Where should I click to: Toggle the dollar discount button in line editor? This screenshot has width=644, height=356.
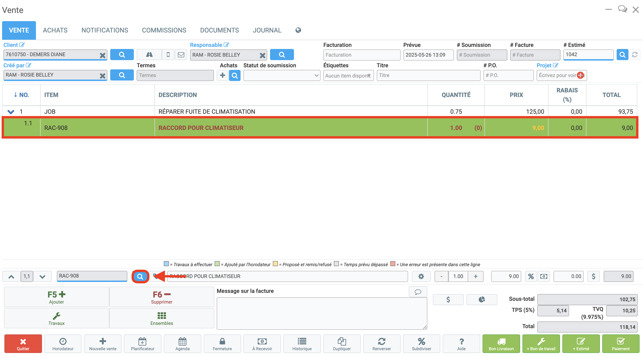tap(593, 276)
